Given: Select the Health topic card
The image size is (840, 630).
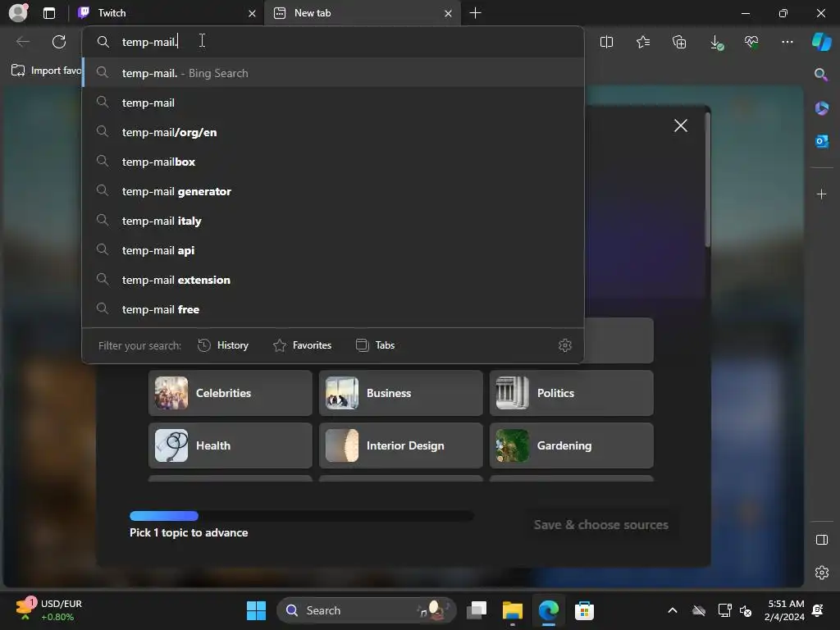Looking at the screenshot, I should click(x=231, y=445).
